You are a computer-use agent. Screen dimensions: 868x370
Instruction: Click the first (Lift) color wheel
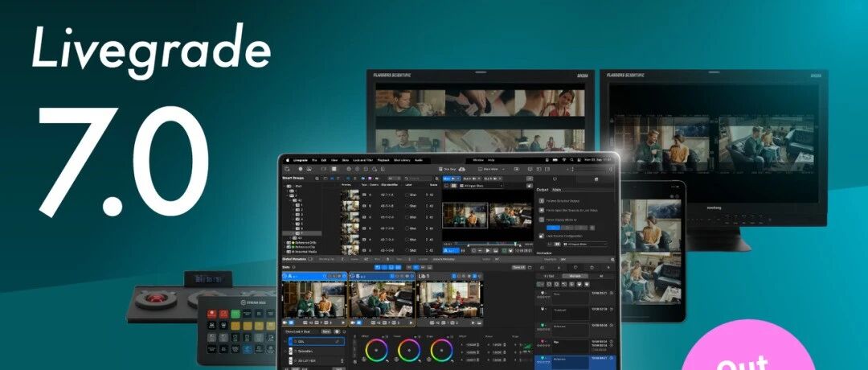tap(376, 350)
